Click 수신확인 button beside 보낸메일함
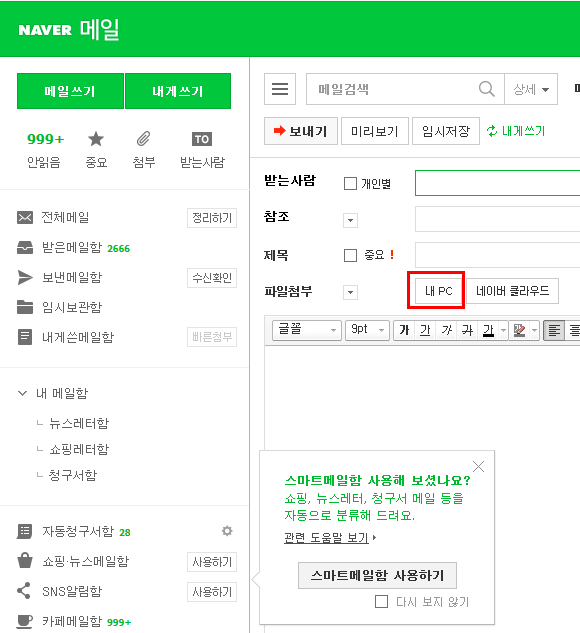 tap(212, 278)
